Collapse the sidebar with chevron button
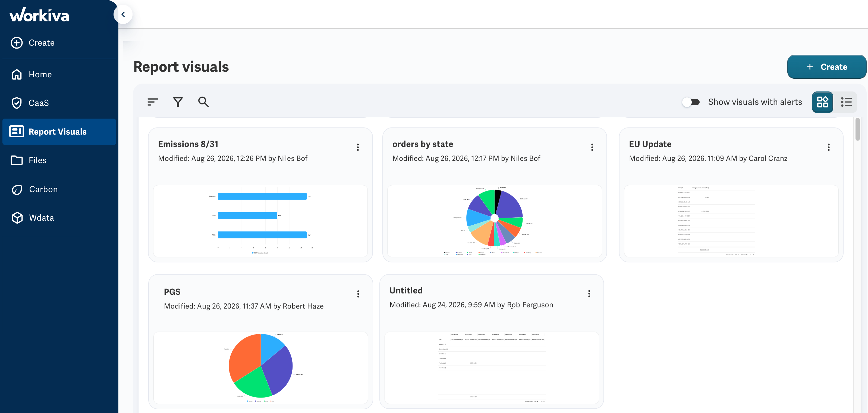 (123, 14)
